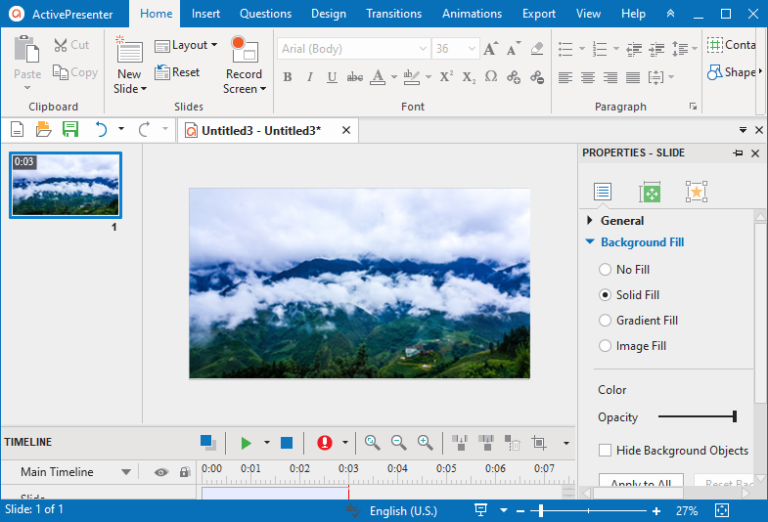768x522 pixels.
Task: Switch to the Questions tab
Action: pyautogui.click(x=265, y=14)
